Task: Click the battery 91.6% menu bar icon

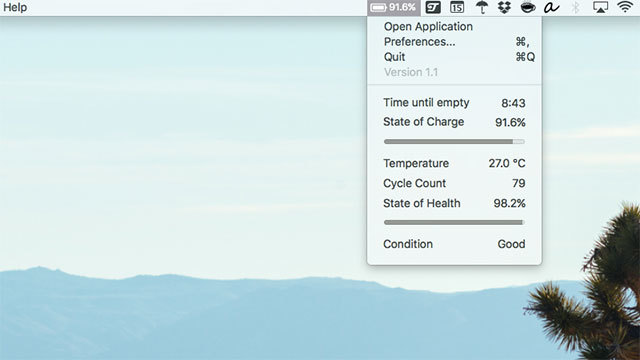Action: [393, 7]
